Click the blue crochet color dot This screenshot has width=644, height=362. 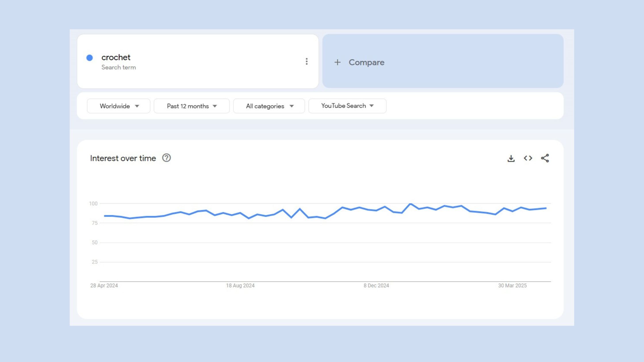[x=90, y=58]
